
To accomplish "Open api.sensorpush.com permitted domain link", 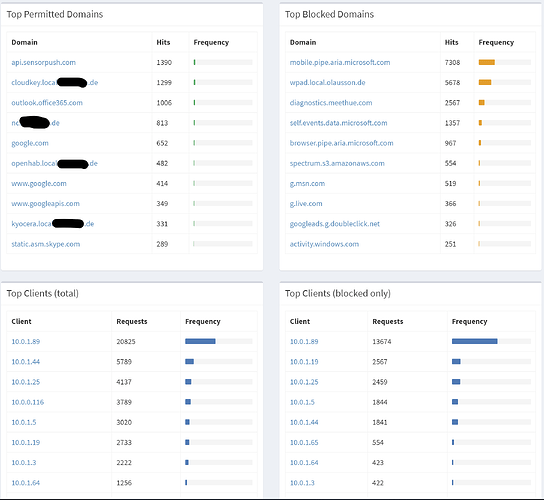I will tap(43, 62).
